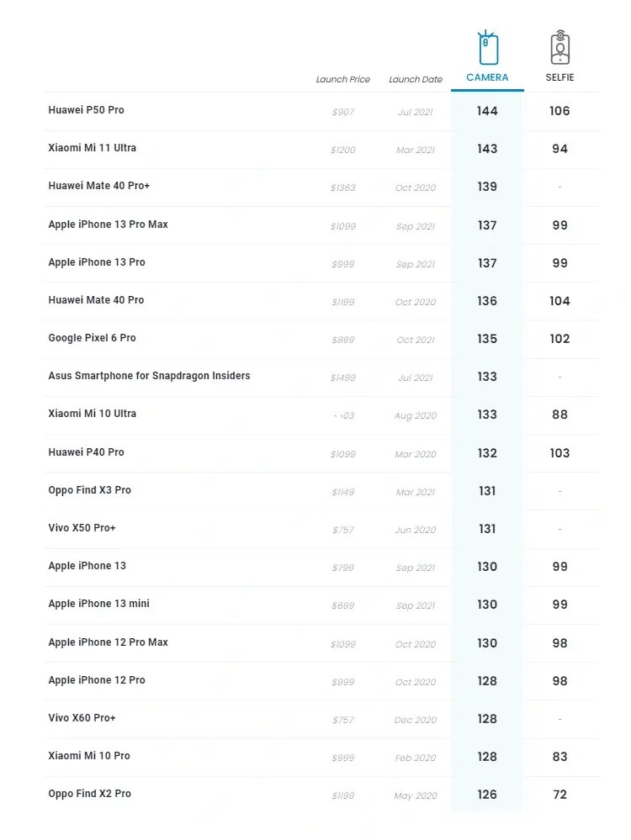Image resolution: width=631 pixels, height=840 pixels.
Task: Sort by Launch Date column header
Action: pos(415,80)
